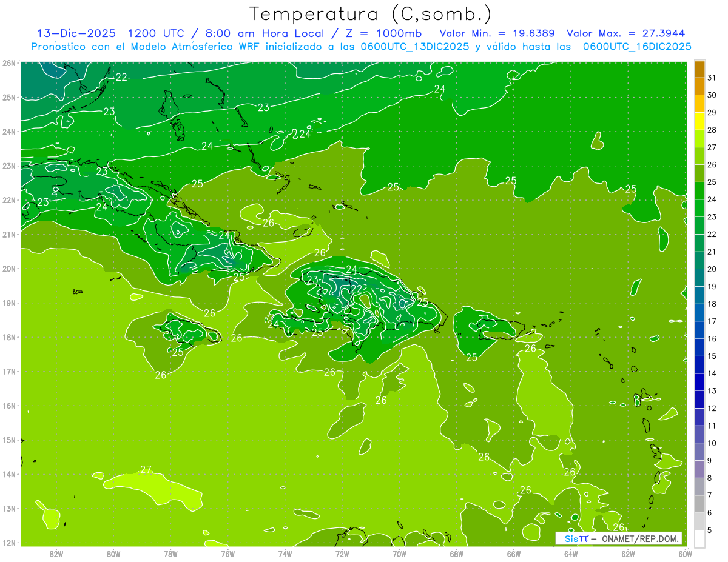Click the pressure level text "Z = 1000mb"

384,33
